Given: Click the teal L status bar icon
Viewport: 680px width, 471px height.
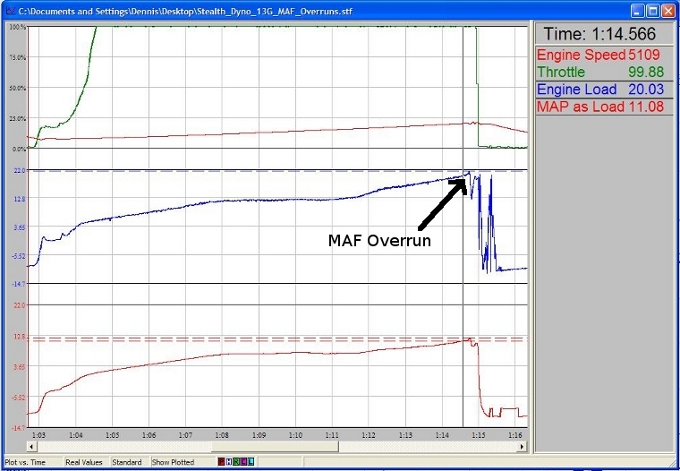Looking at the screenshot, I should tap(250, 462).
